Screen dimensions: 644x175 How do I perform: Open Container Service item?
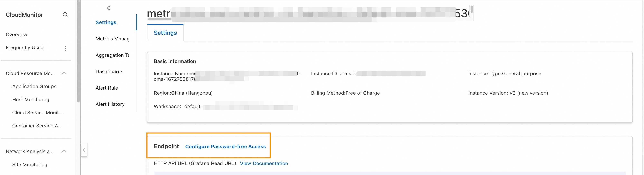tap(37, 126)
